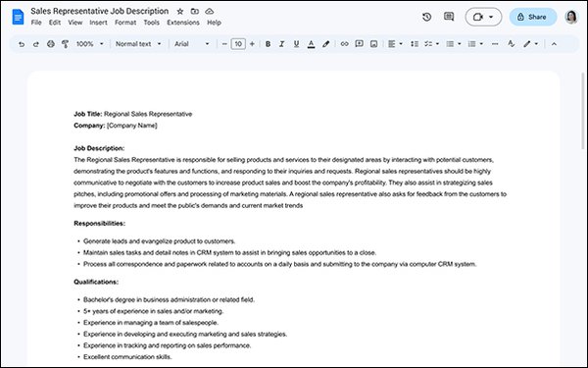
Task: Clear text formatting
Action: pos(511,44)
